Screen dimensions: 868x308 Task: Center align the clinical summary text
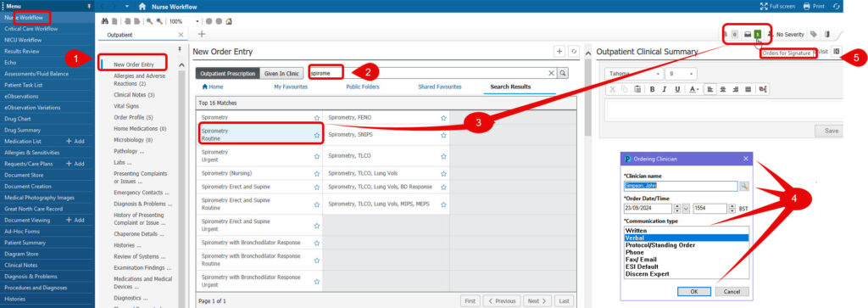click(x=722, y=89)
